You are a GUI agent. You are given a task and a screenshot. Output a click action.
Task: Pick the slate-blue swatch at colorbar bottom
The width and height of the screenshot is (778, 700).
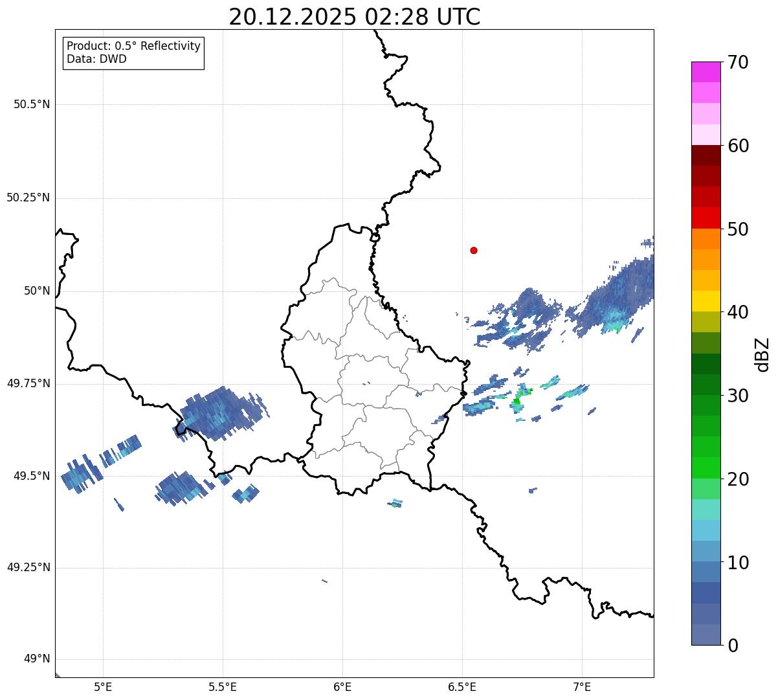tap(706, 635)
